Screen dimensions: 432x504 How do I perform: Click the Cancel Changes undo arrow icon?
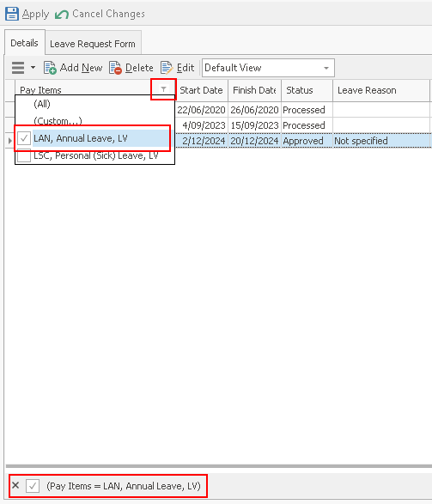62,15
